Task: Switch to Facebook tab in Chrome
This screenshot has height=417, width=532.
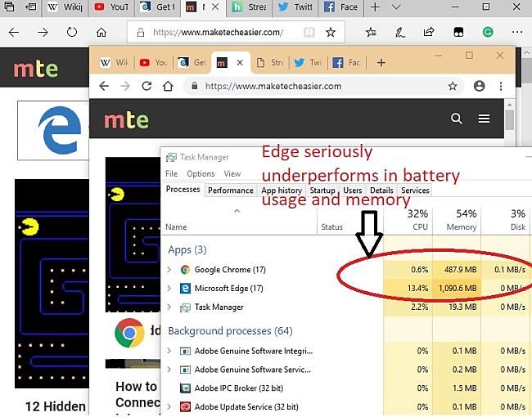Action: (x=346, y=63)
